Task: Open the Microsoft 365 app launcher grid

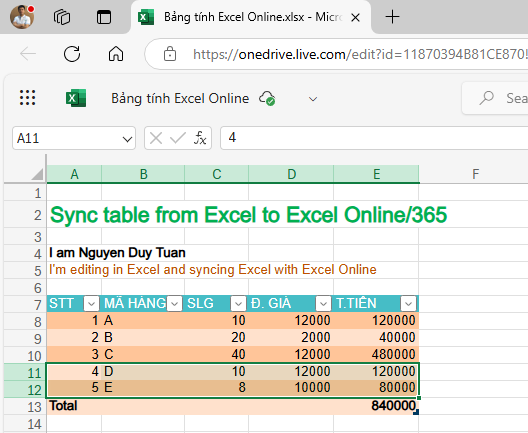Action: (x=27, y=98)
